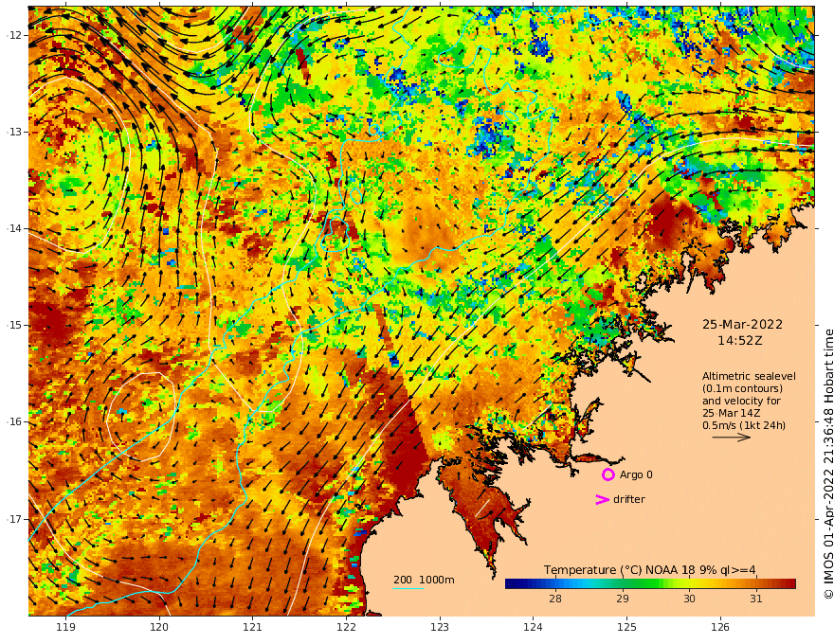Click the latitude axis label '-12'
834x644 pixels.
[x=13, y=35]
